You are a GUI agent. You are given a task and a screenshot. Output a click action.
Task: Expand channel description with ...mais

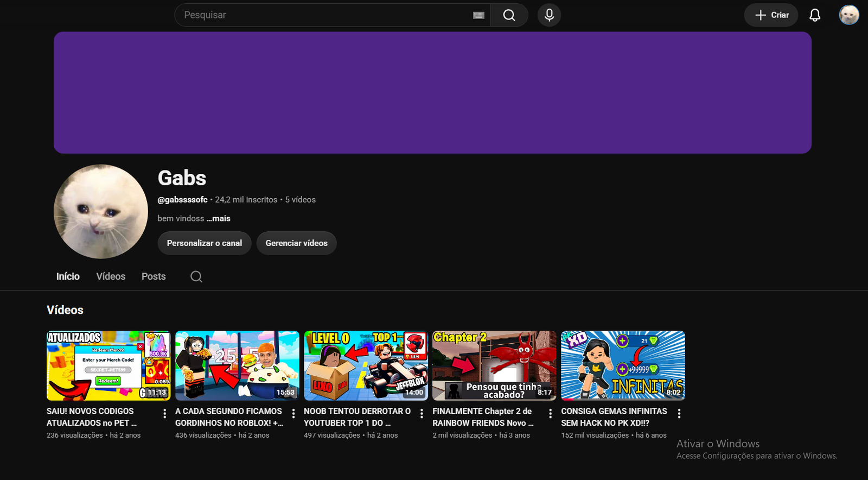pos(219,218)
